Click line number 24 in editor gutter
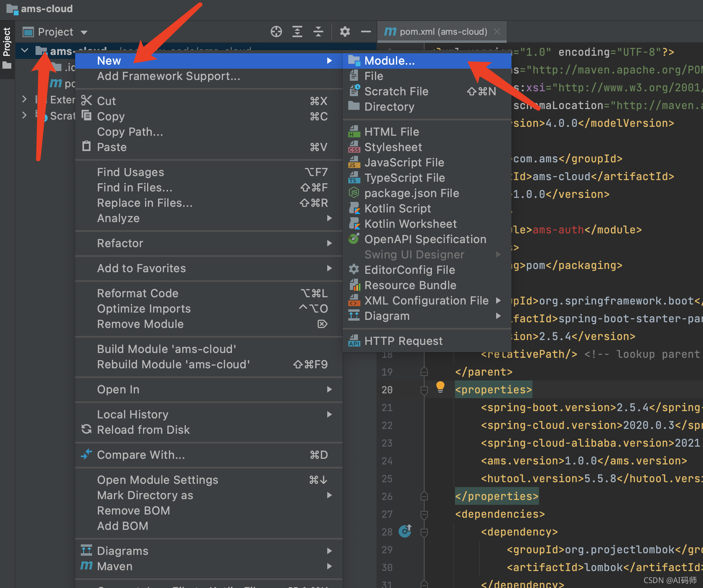 387,461
